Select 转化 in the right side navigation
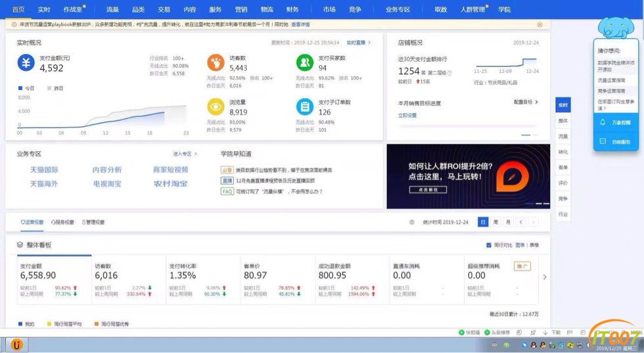Viewport: 644px width, 353px height. 563,152
